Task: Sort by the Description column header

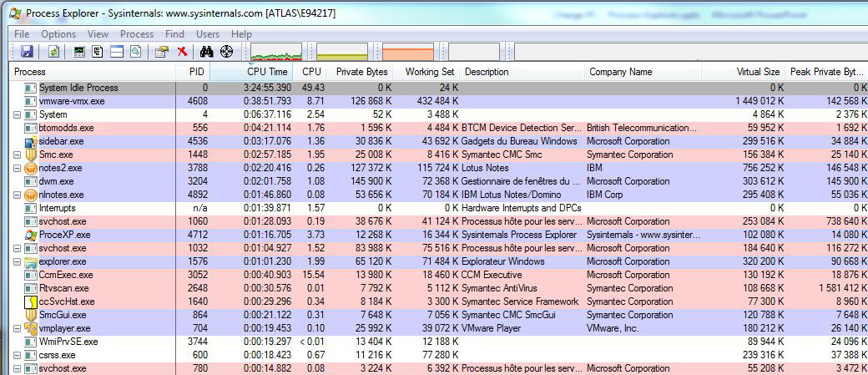Action: 522,72
